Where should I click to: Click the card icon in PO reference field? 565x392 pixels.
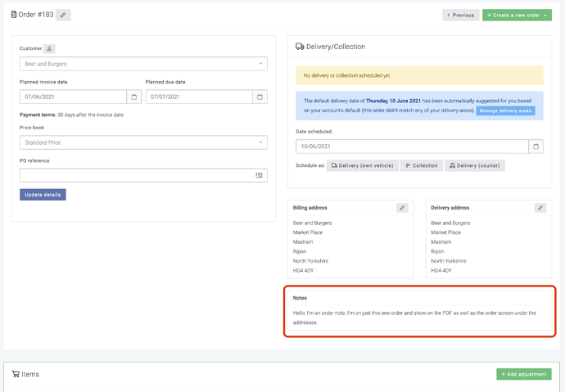point(259,175)
